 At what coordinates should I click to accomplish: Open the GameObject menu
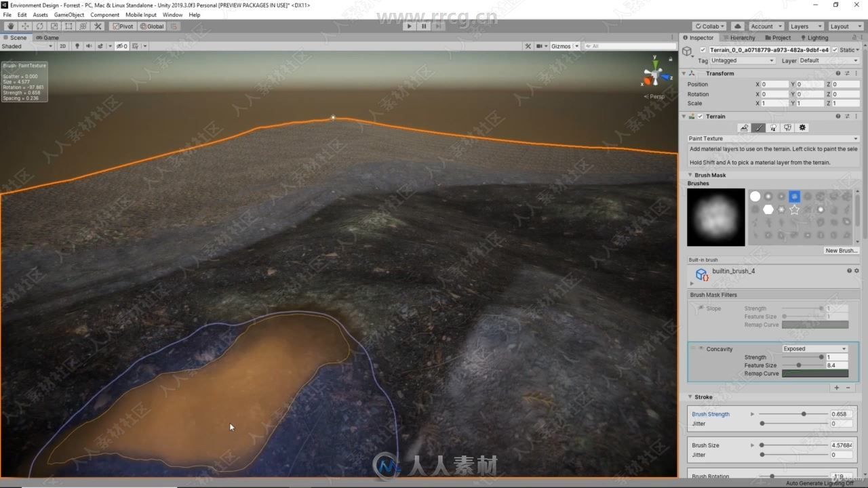(x=69, y=14)
